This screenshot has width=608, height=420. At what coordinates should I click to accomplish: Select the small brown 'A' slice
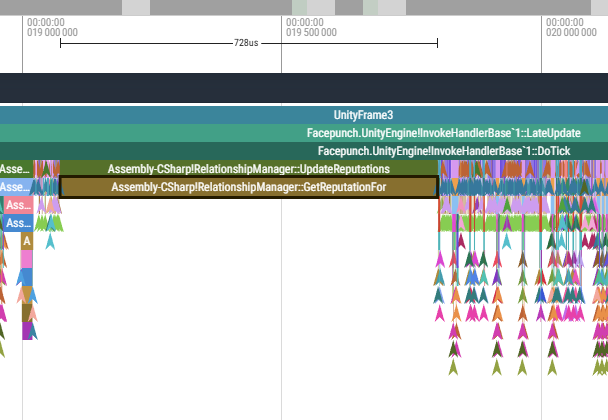[27, 241]
